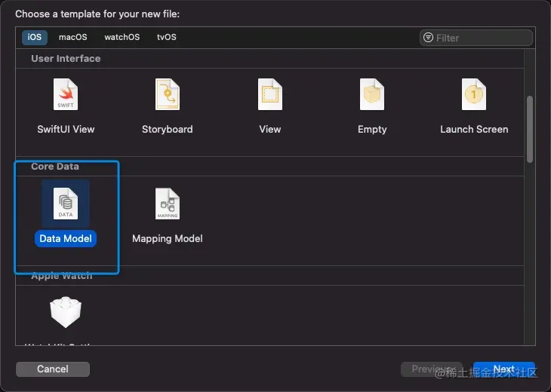551x392 pixels.
Task: Click the template list vertical scrollbar
Action: tap(530, 128)
